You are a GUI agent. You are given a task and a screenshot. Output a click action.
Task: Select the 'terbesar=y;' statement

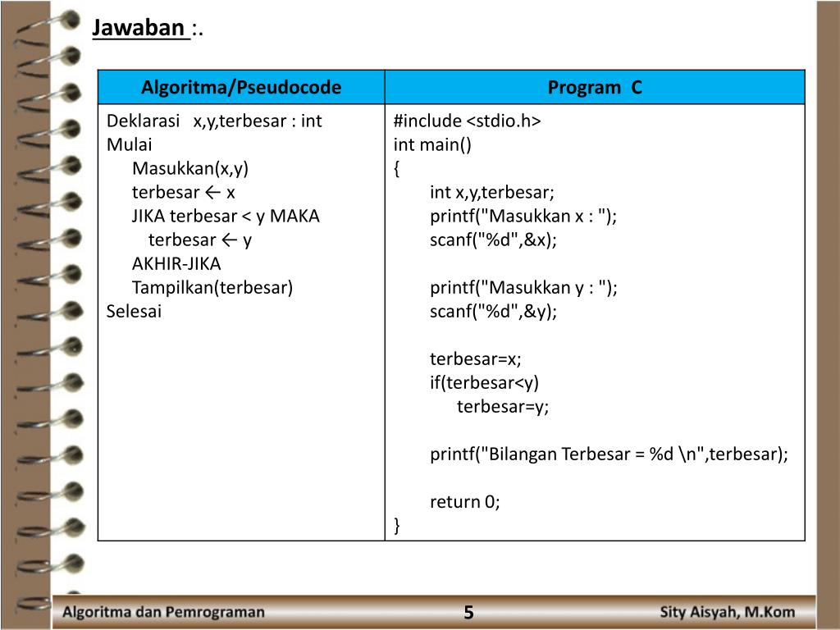[503, 407]
